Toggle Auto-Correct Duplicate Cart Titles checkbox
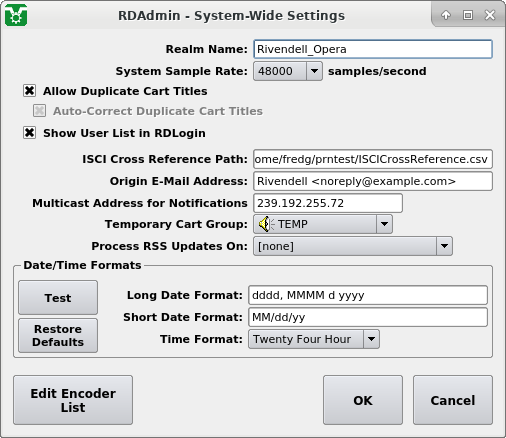This screenshot has height=438, width=506. tap(39, 111)
